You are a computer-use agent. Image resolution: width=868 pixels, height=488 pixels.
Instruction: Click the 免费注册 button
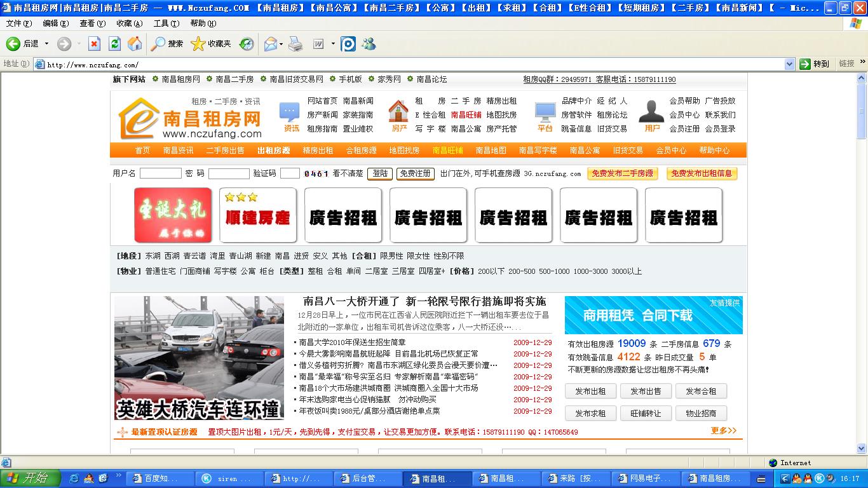[416, 173]
